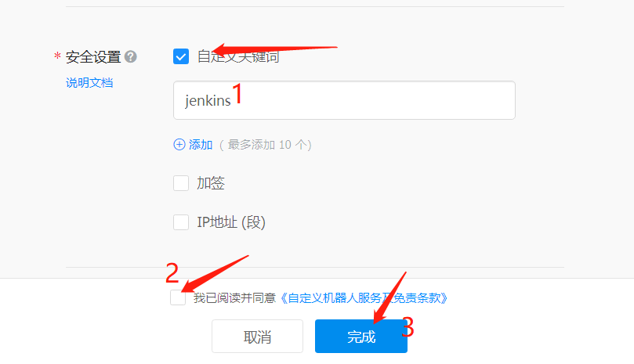Click the 安全设置 field label
Screen dimensions: 634x364
(x=93, y=57)
